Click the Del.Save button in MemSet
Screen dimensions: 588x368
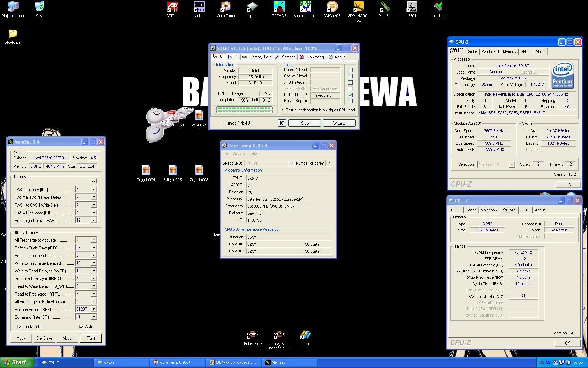tap(44, 338)
